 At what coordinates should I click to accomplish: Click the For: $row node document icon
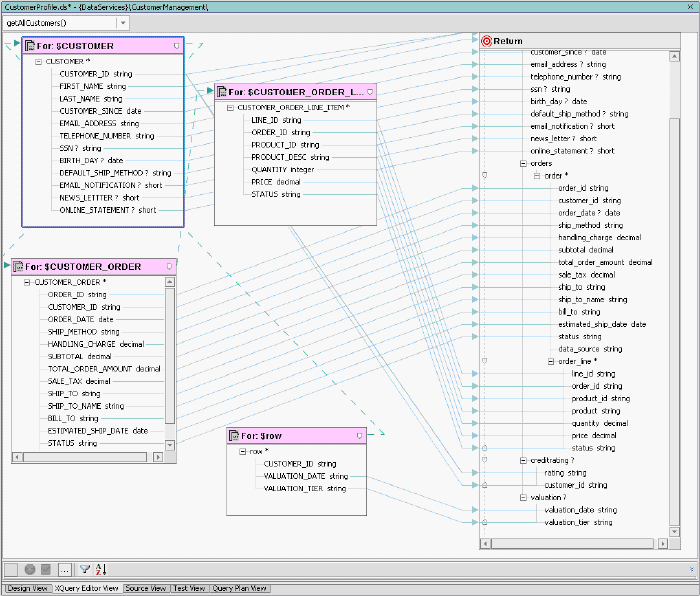(x=234, y=435)
